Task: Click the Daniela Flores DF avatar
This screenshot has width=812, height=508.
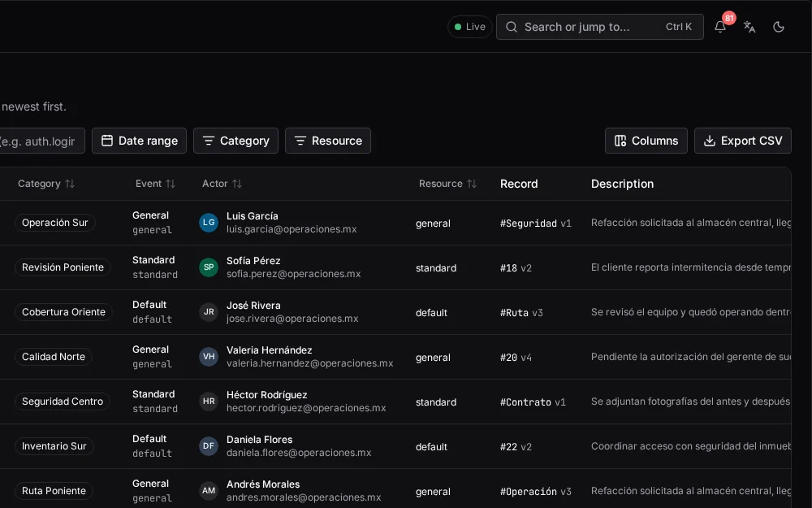Action: point(209,446)
